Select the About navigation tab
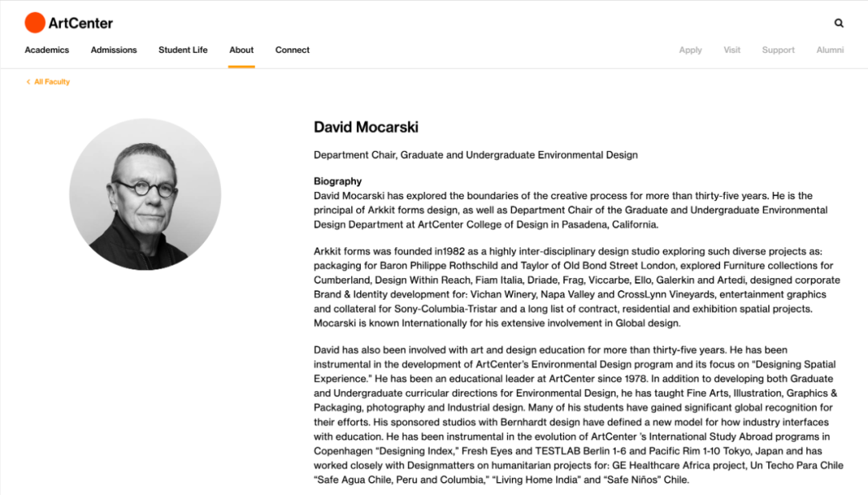868x495 pixels. coord(241,50)
